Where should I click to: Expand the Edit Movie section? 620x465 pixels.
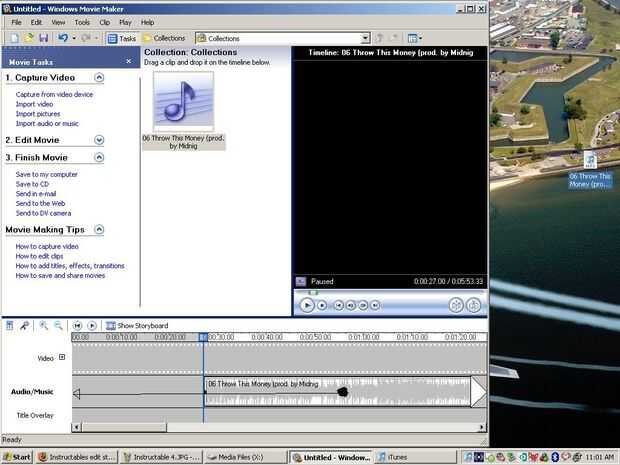(99, 140)
